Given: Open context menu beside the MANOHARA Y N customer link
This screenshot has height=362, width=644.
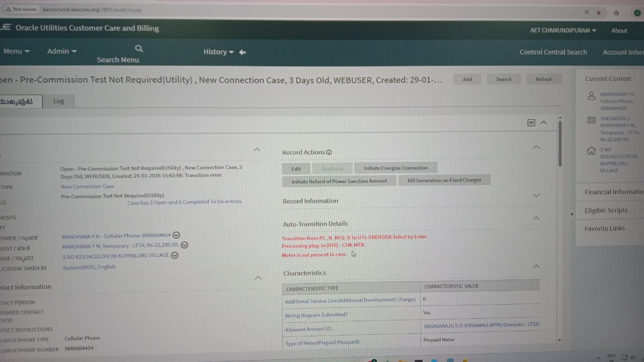Looking at the screenshot, I should 176,235.
